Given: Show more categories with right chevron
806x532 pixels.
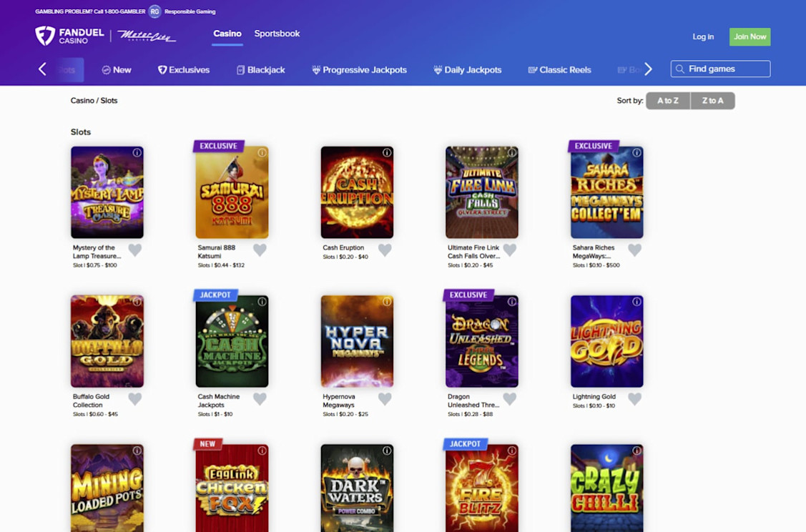Looking at the screenshot, I should (648, 69).
